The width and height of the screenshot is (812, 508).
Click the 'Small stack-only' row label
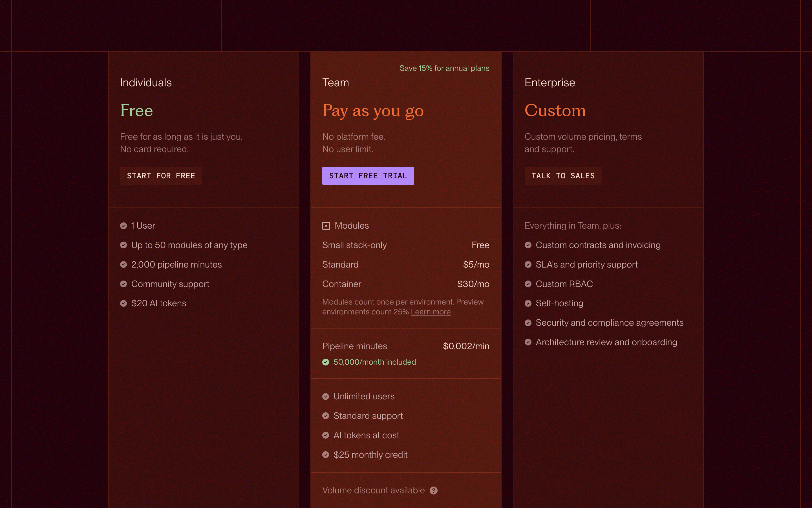click(x=354, y=245)
